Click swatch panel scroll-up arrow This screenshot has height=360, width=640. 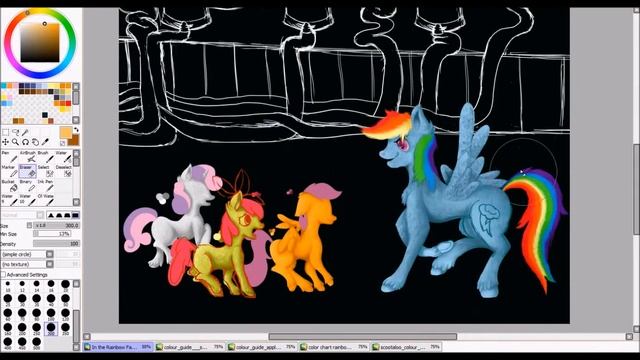(x=76, y=87)
